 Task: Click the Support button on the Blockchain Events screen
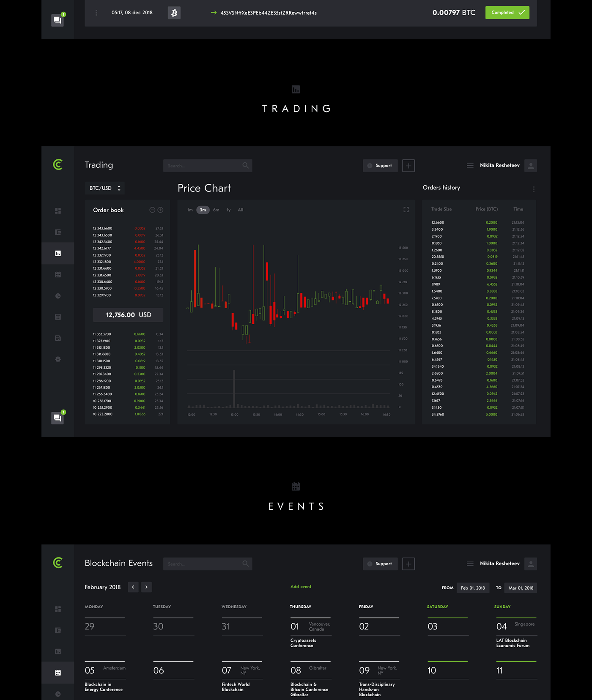pos(380,564)
